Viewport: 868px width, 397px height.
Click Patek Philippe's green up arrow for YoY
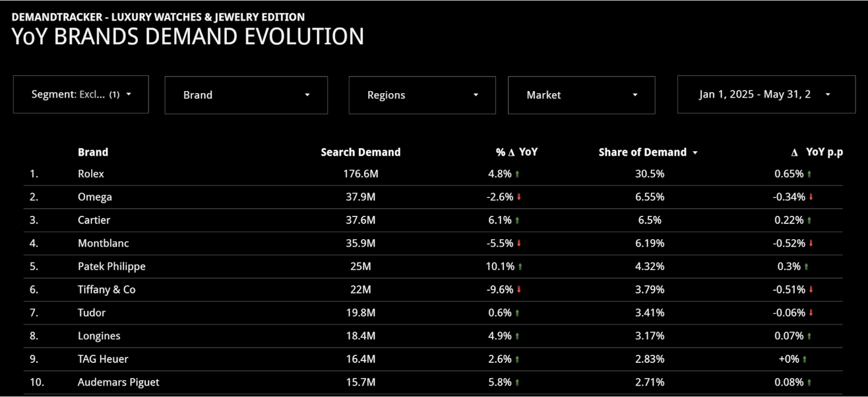click(520, 267)
